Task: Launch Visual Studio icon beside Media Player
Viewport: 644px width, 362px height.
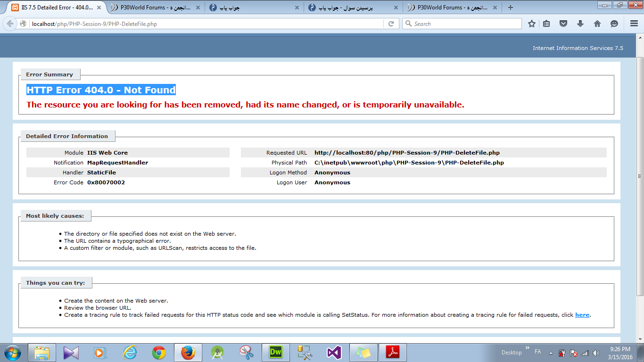Action: point(71,352)
